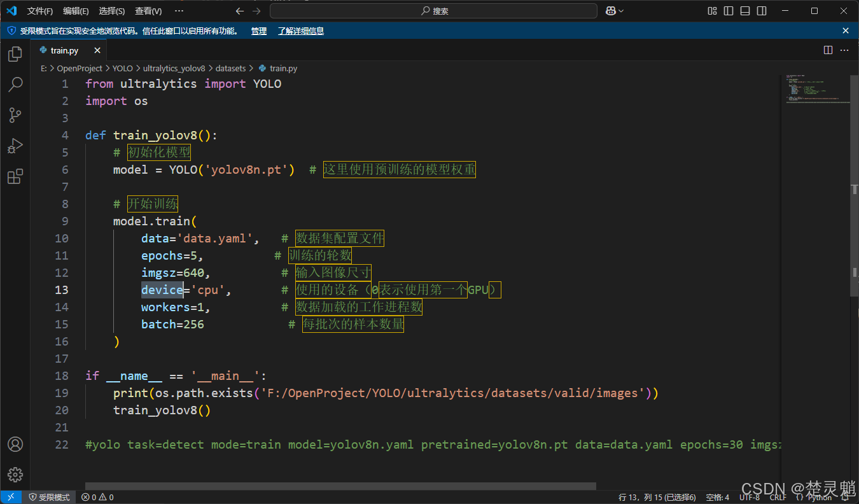
Task: Go forward with the right arrow
Action: tap(256, 11)
